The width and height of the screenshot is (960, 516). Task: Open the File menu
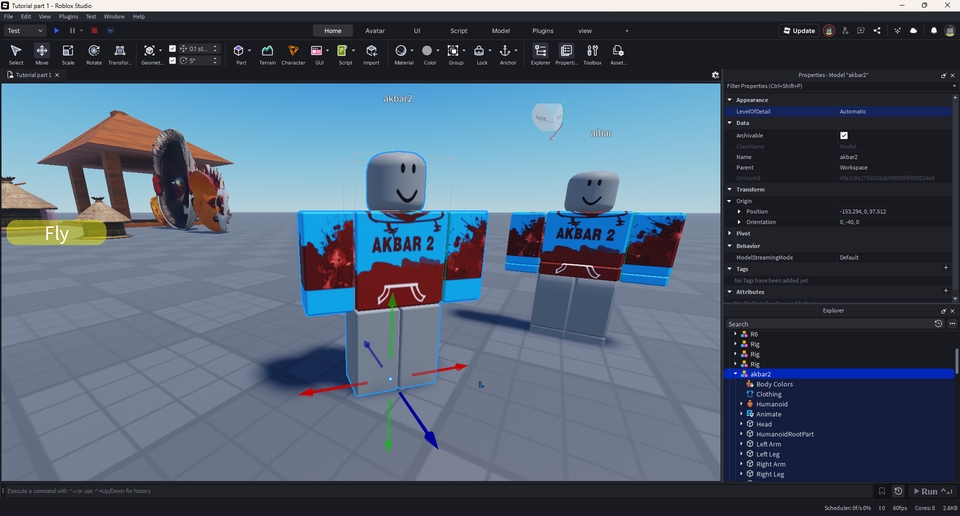(9, 17)
